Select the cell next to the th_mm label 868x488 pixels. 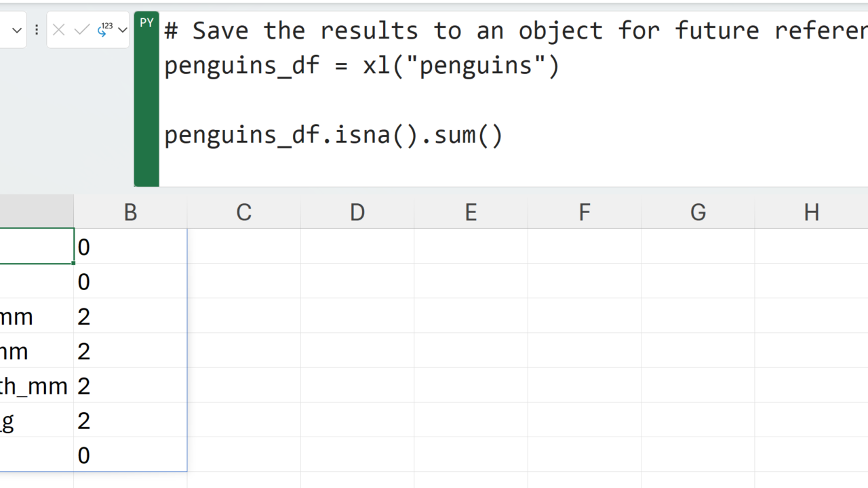[130, 386]
